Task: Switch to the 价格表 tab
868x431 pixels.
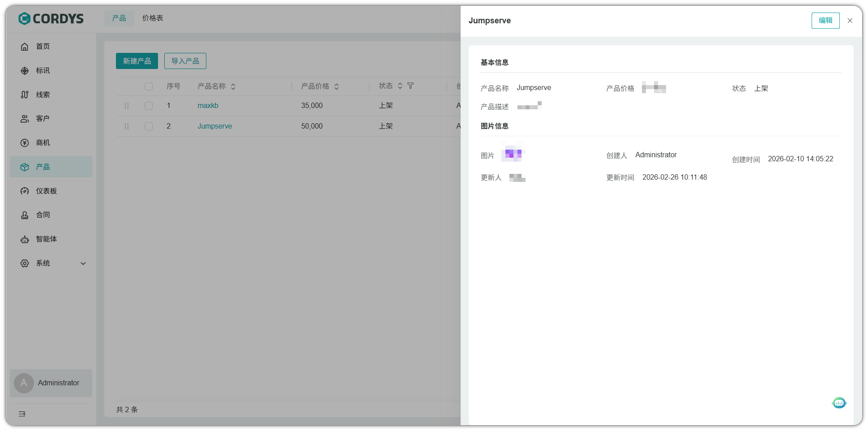Action: pyautogui.click(x=153, y=18)
